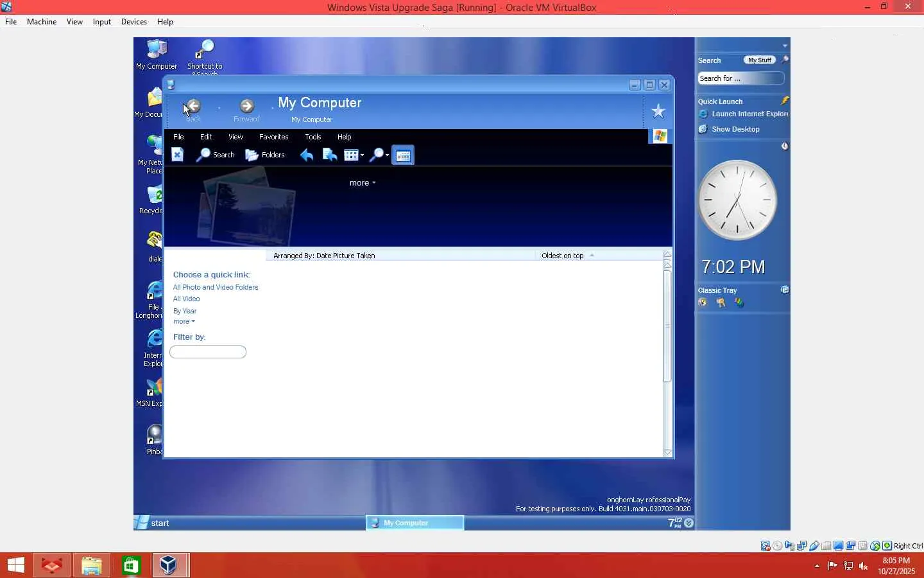The height and width of the screenshot is (578, 924).
Task: Click the Recycle Bin desktop icon
Action: click(x=151, y=200)
